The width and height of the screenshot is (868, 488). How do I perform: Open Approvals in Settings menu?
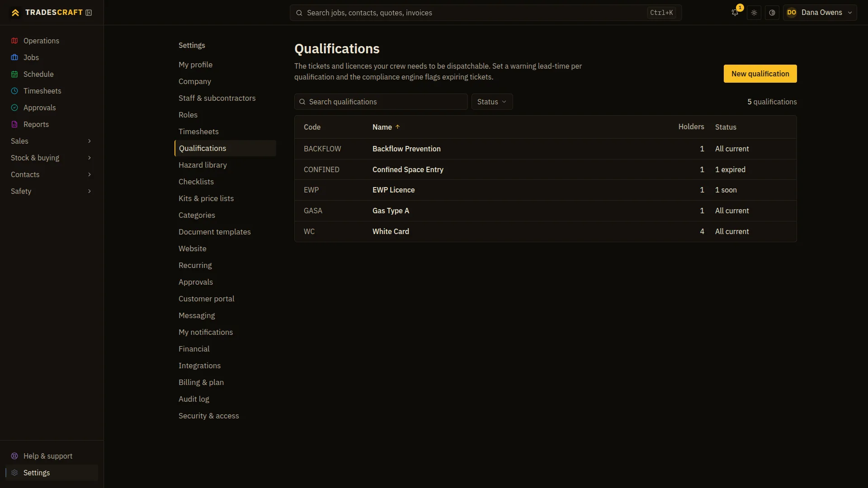(x=225, y=282)
